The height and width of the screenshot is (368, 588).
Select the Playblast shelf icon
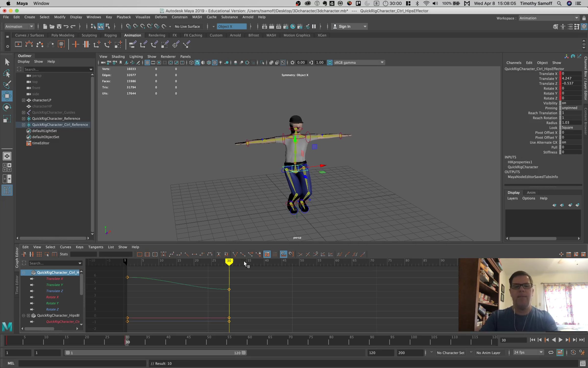[18, 44]
